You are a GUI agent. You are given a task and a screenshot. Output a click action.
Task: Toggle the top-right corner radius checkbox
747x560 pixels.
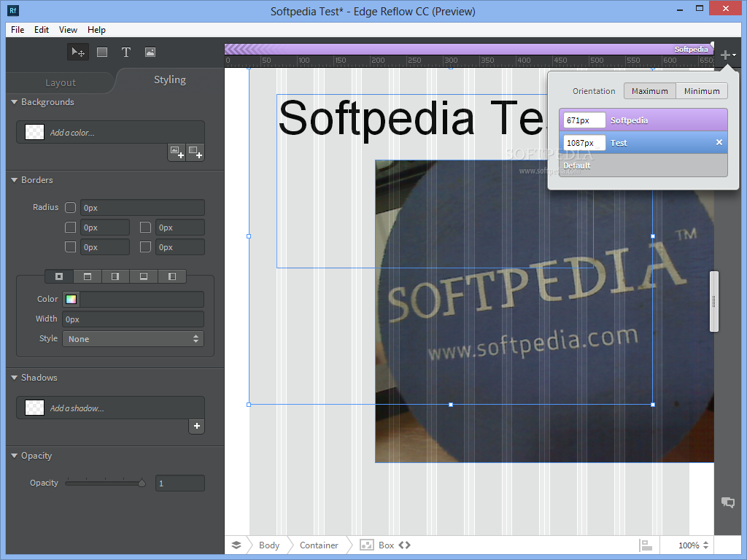coord(145,227)
